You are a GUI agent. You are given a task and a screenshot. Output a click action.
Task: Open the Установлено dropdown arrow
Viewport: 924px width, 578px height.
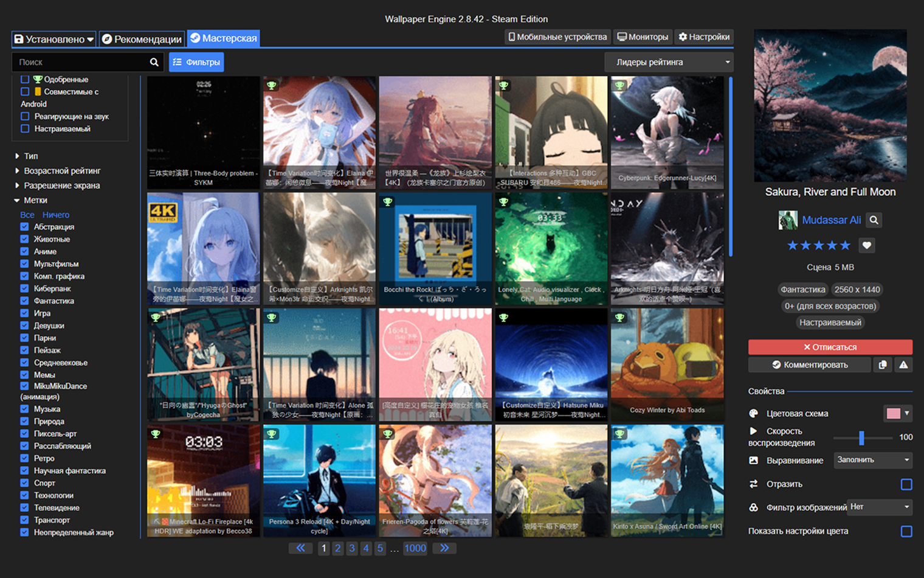[x=91, y=40]
